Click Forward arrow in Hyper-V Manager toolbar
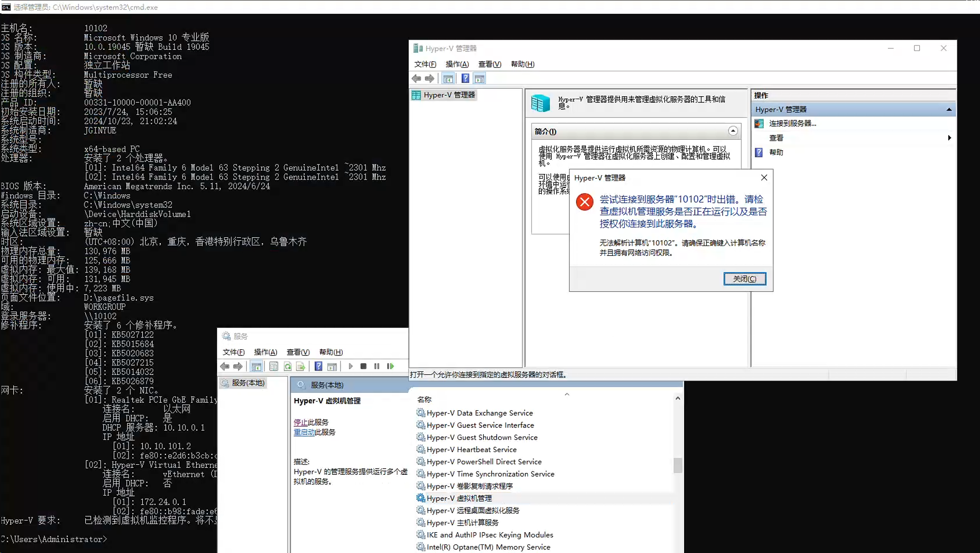Viewport: 980px width, 553px height. click(430, 79)
